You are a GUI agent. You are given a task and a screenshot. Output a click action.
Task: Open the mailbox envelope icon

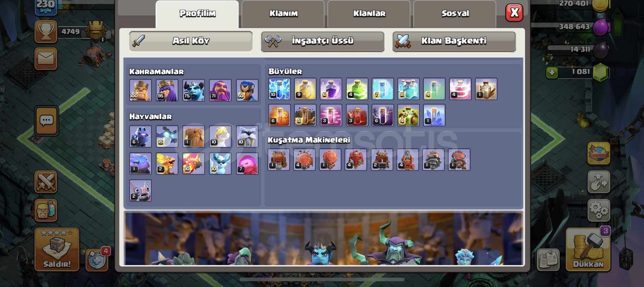(x=46, y=58)
